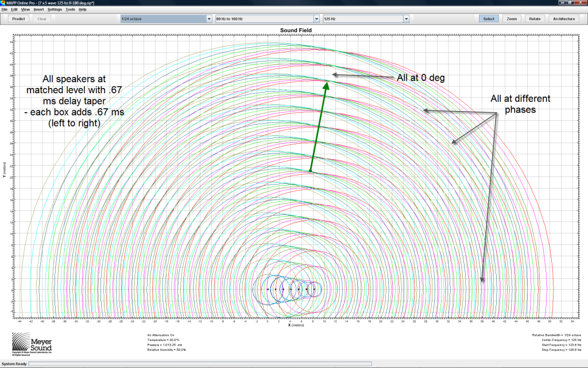Click the Predict button
The width and height of the screenshot is (588, 368).
coord(18,18)
